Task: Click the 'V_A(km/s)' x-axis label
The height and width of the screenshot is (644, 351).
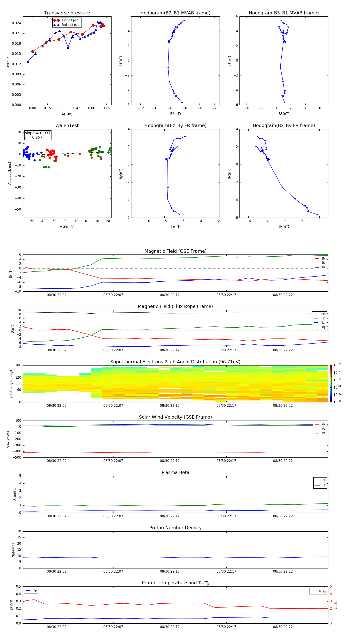Action: click(x=67, y=227)
